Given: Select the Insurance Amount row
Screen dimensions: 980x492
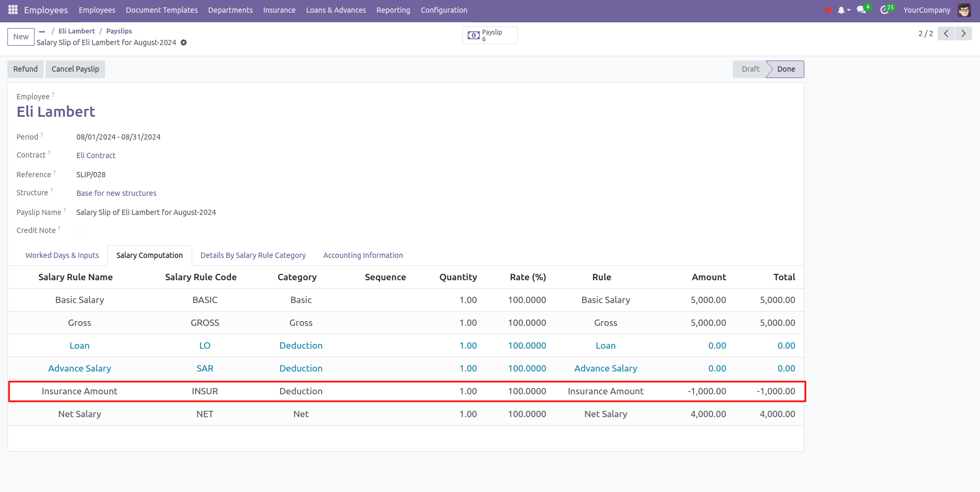Looking at the screenshot, I should coord(80,391).
